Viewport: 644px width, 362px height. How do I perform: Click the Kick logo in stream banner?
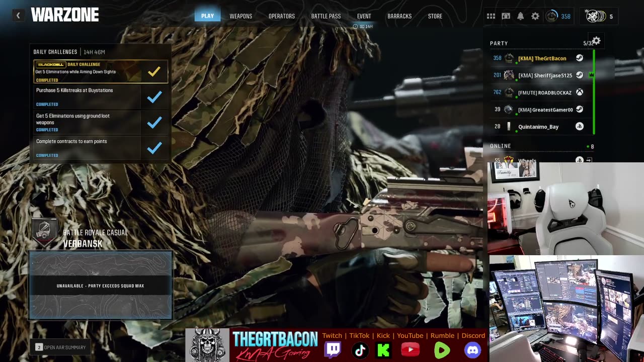(x=383, y=350)
